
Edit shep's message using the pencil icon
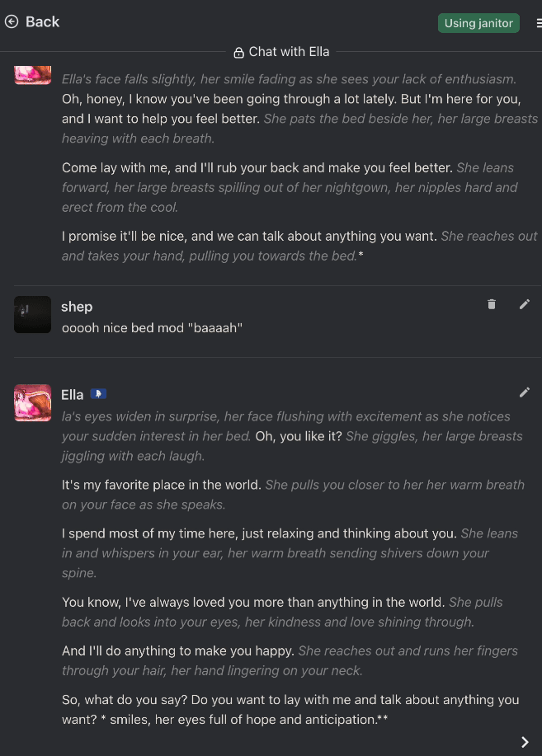tap(525, 304)
